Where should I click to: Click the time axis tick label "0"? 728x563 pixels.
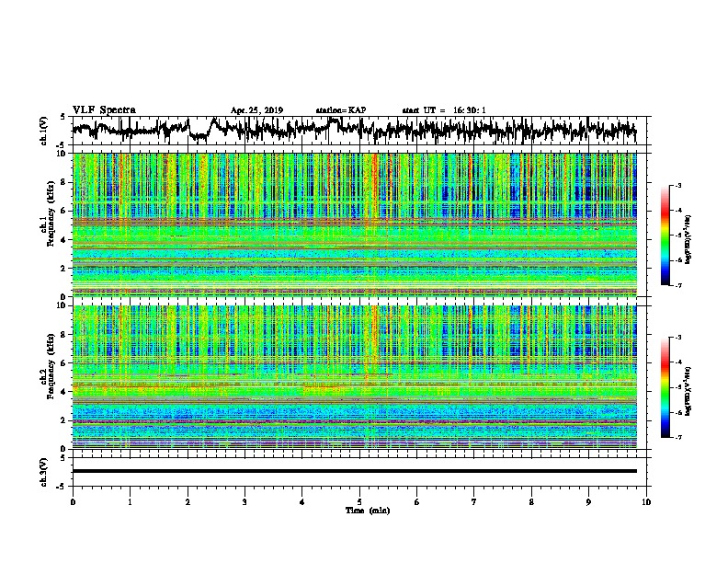tap(73, 501)
